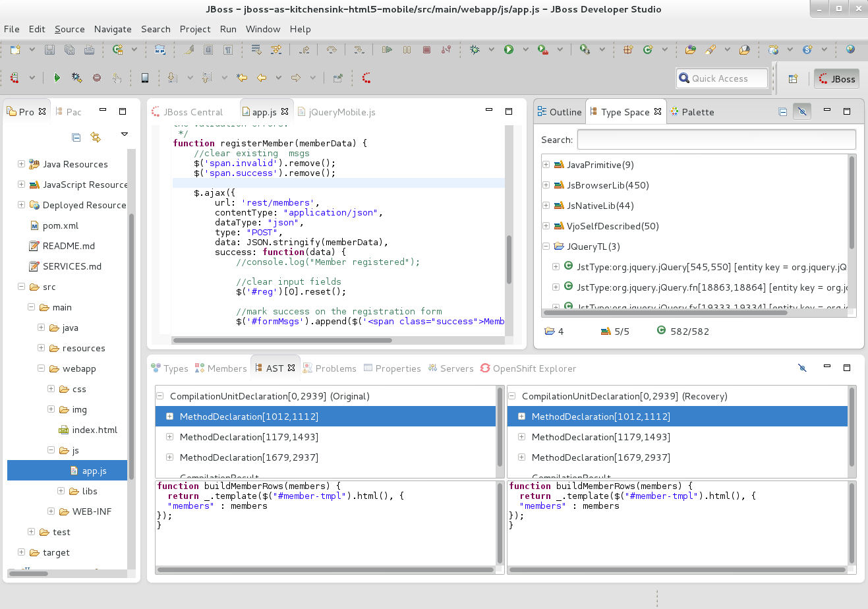This screenshot has width=868, height=609.
Task: Click the Print toolbar icon
Action: tap(89, 49)
